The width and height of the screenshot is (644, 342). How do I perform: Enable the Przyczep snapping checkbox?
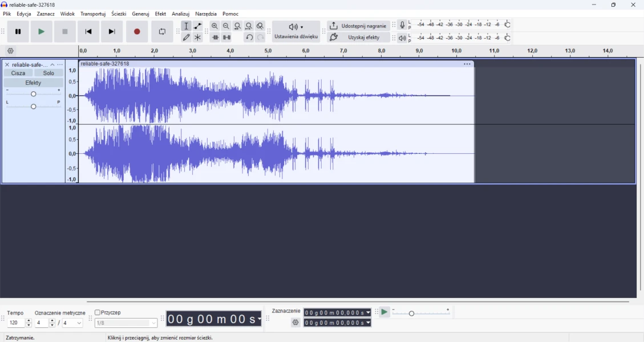coord(98,312)
